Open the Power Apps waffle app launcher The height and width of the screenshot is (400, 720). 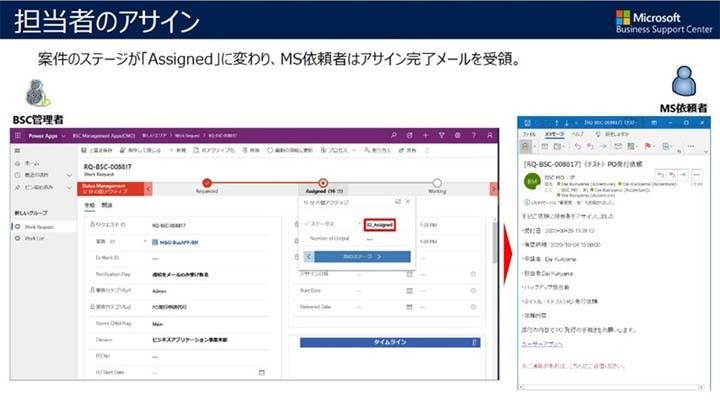coord(18,135)
